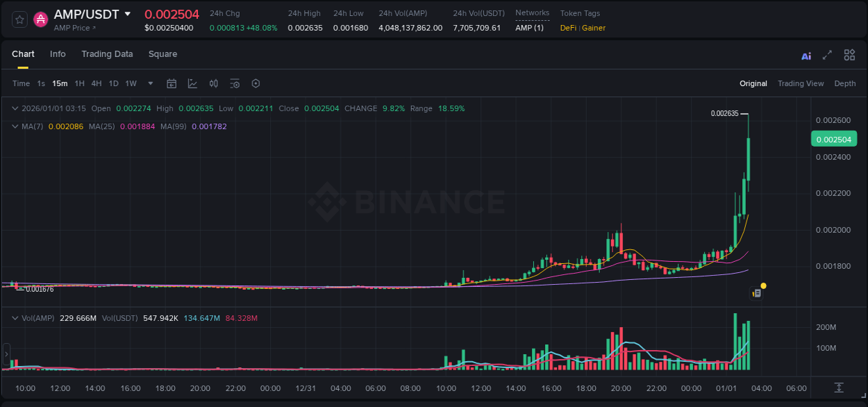
Task: Switch chart to Trading View mode
Action: click(801, 83)
